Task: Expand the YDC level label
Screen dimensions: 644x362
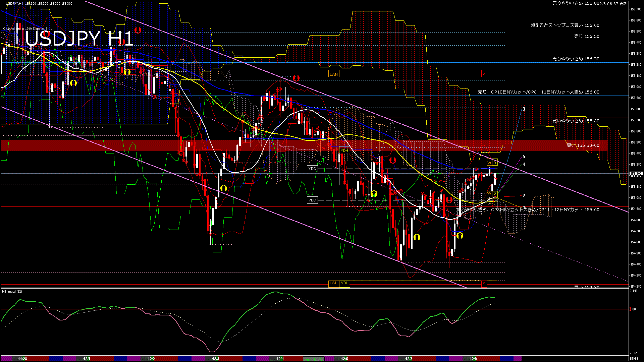Action: (312, 169)
